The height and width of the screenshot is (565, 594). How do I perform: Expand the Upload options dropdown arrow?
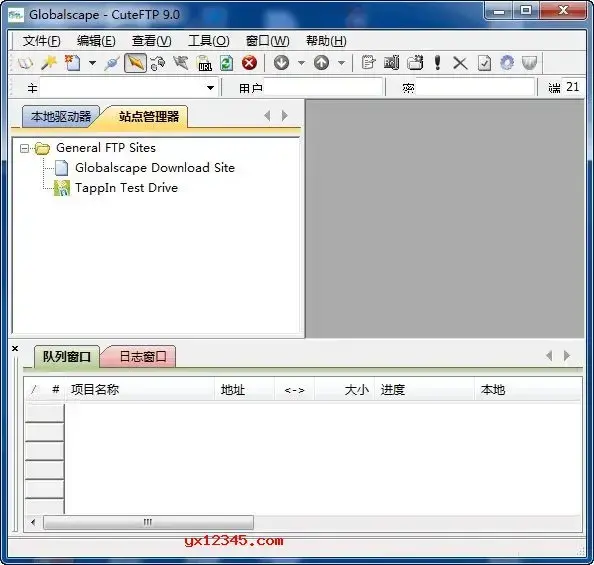[341, 63]
